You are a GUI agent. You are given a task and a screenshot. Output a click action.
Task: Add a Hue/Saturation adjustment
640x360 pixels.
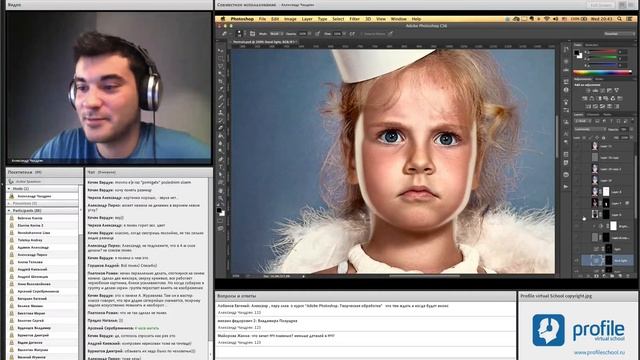[x=584, y=98]
